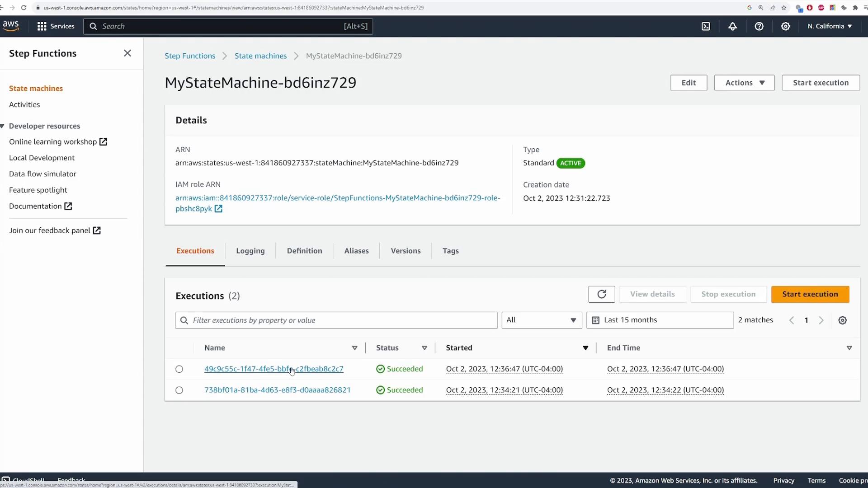The image size is (868, 488).
Task: Switch to the Versions tab
Action: coord(406,251)
